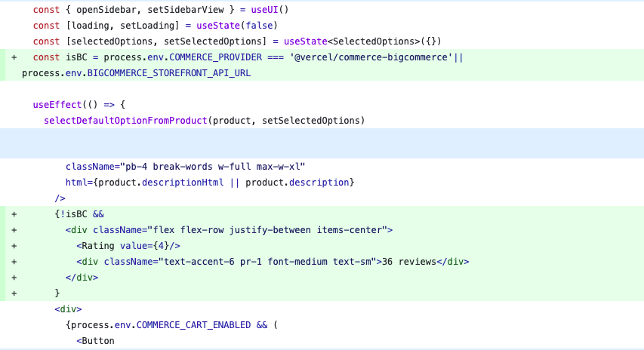Click the 'const [loading, setLoading]' line
The width and height of the screenshot is (644, 350).
156,26
